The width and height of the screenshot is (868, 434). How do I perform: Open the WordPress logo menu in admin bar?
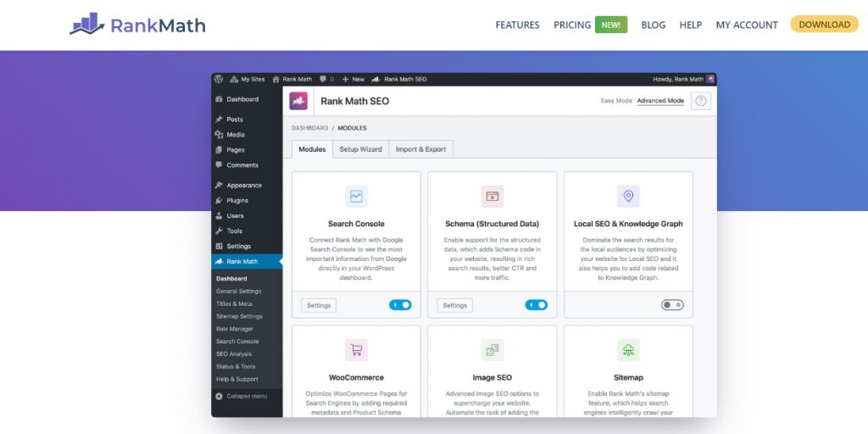[x=219, y=79]
